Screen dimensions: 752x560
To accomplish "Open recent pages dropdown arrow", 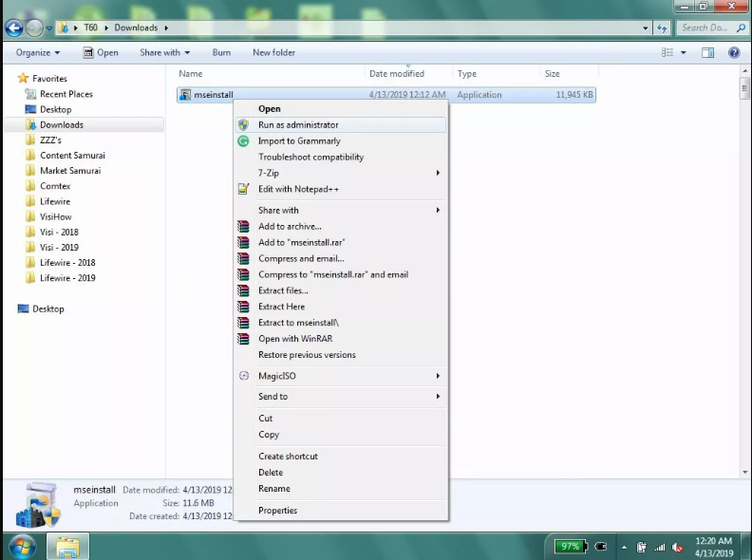I will 48,28.
